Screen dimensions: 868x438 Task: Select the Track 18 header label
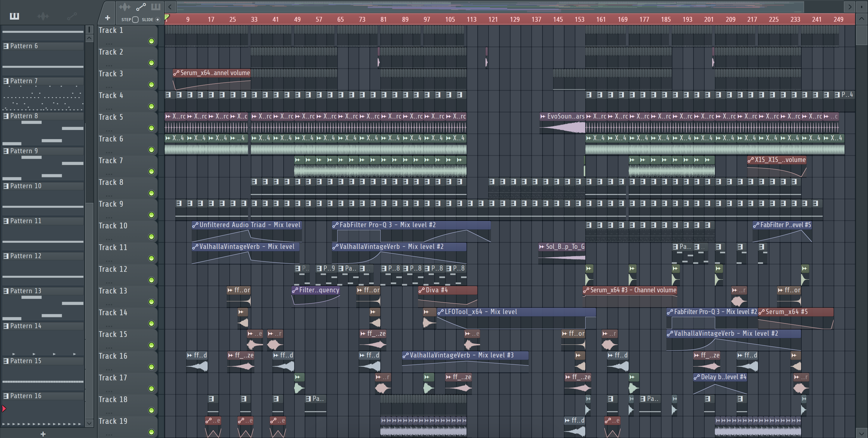point(113,399)
